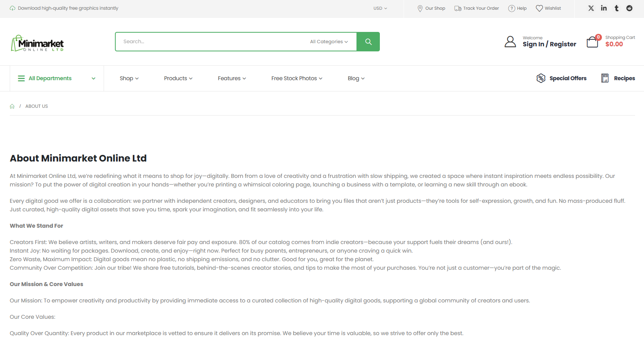Click the green search magnifier button

[x=368, y=42]
